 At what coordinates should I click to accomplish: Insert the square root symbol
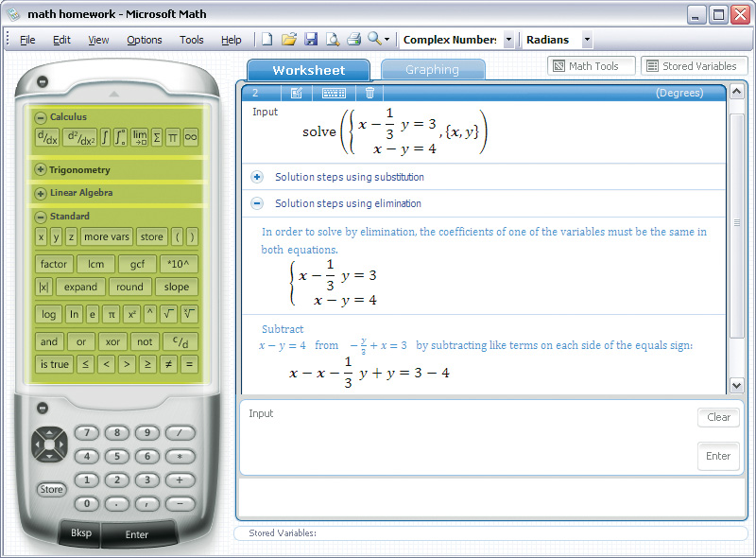click(x=168, y=314)
